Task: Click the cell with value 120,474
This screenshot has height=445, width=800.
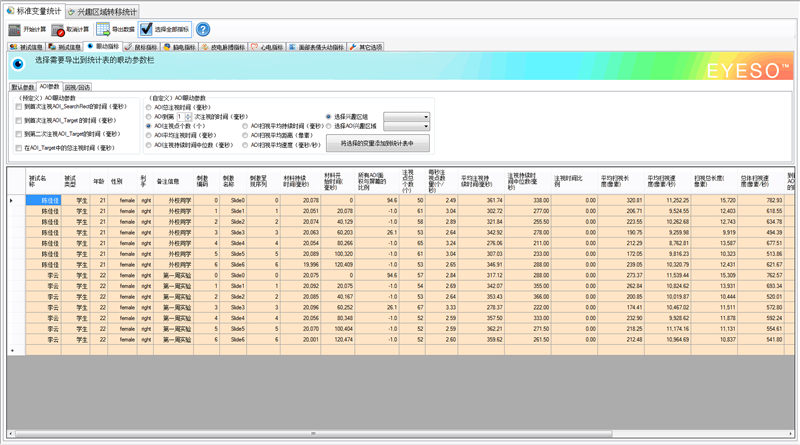Action: [338, 340]
